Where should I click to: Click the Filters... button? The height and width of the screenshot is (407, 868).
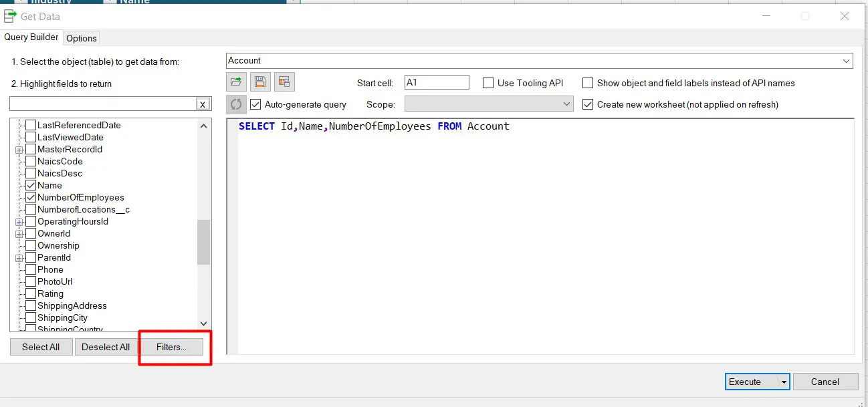pos(171,347)
